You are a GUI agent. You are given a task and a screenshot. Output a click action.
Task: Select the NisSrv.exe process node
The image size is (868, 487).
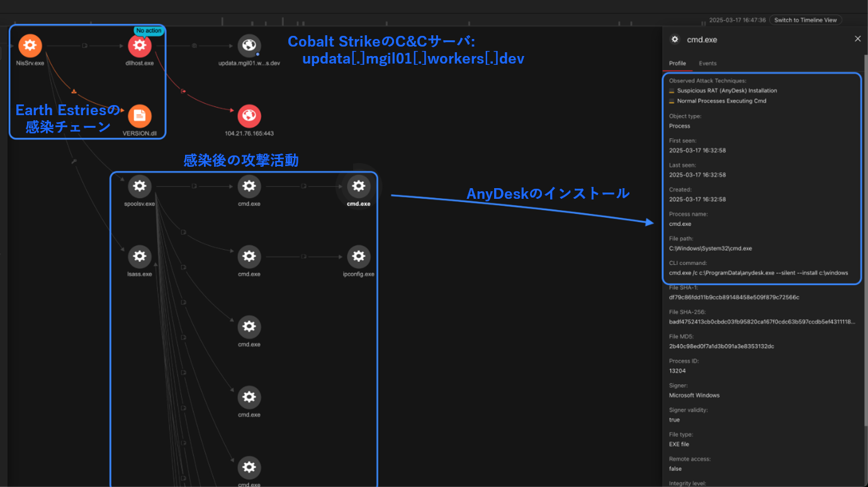[x=30, y=46]
